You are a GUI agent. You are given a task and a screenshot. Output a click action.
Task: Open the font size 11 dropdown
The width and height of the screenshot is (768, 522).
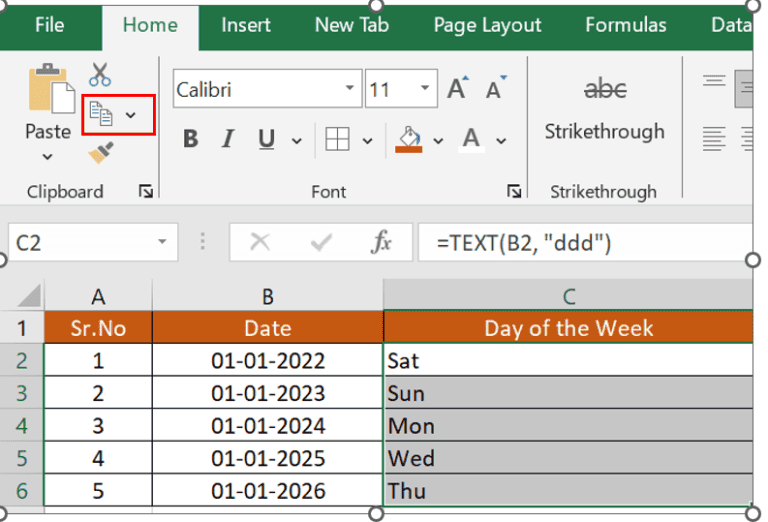[426, 90]
